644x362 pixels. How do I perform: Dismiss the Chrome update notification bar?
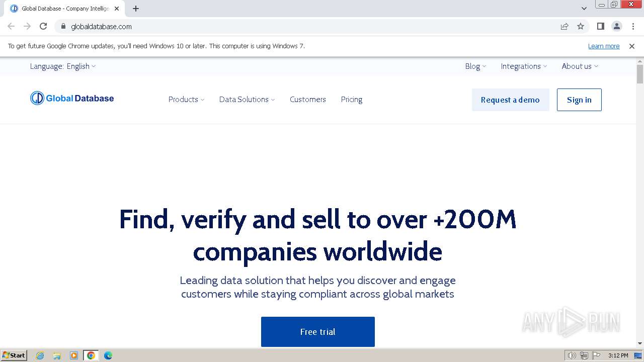(632, 46)
